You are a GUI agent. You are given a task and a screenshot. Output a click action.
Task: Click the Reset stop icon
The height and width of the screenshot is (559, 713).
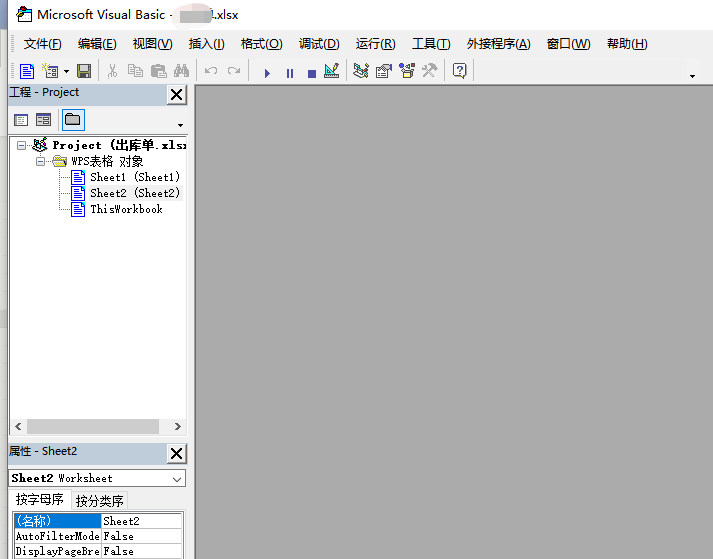tap(312, 73)
